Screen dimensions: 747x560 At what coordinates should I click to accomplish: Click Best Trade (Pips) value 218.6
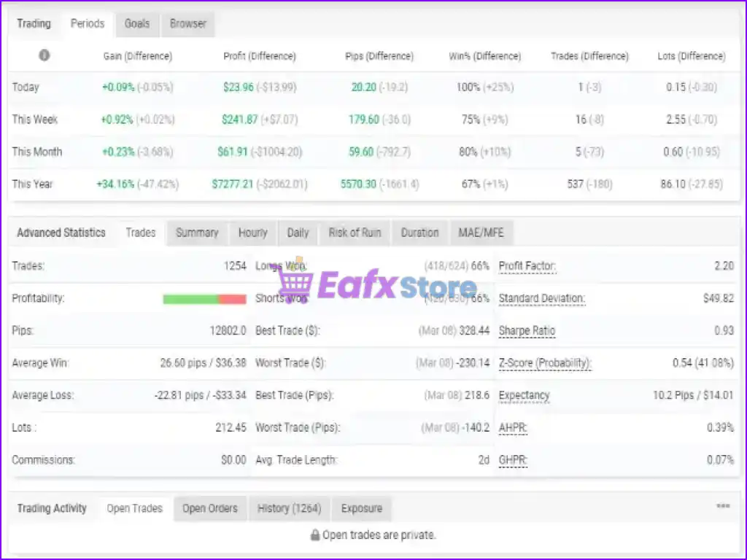click(477, 396)
